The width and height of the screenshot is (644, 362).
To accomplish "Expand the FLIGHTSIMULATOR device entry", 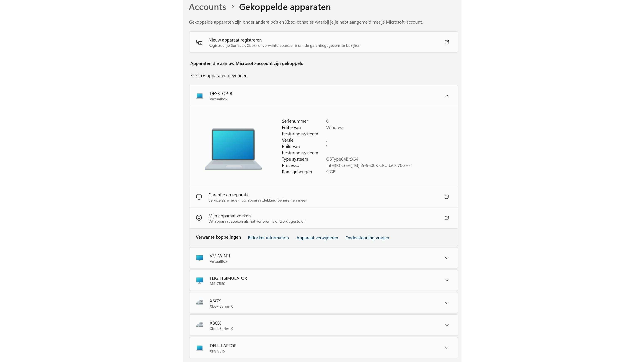I will (x=446, y=280).
